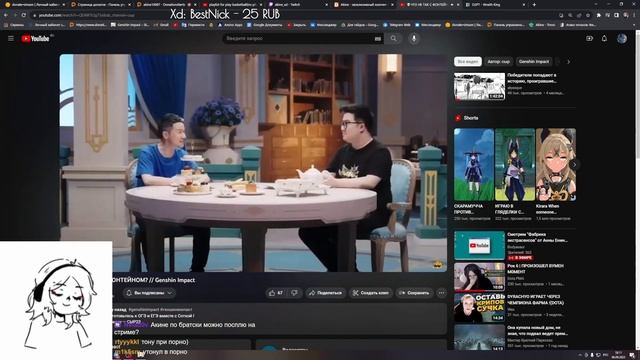Select the Автор filter chip
The image size is (640, 360).
pos(499,62)
